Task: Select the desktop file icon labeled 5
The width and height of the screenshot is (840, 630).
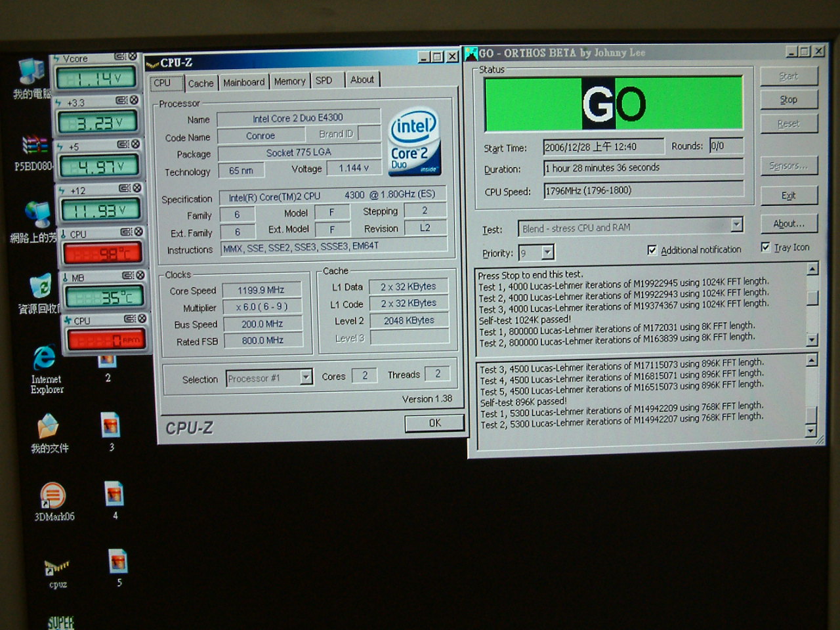Action: click(118, 561)
